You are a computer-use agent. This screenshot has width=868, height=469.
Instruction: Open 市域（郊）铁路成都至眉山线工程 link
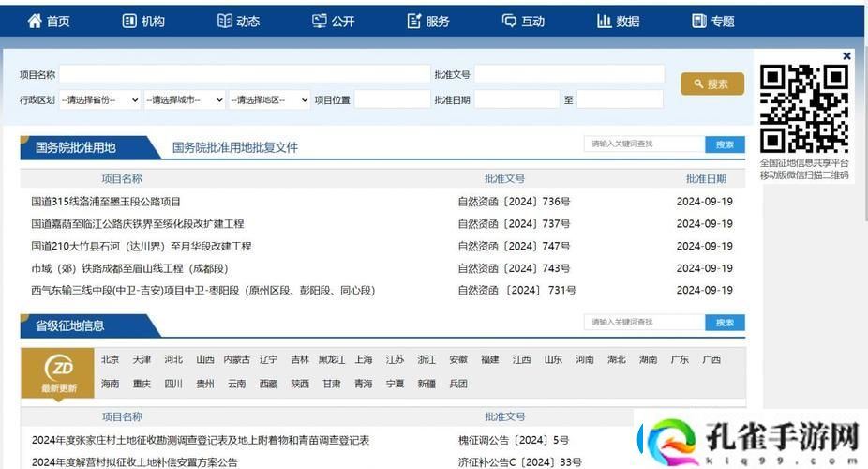coord(129,268)
